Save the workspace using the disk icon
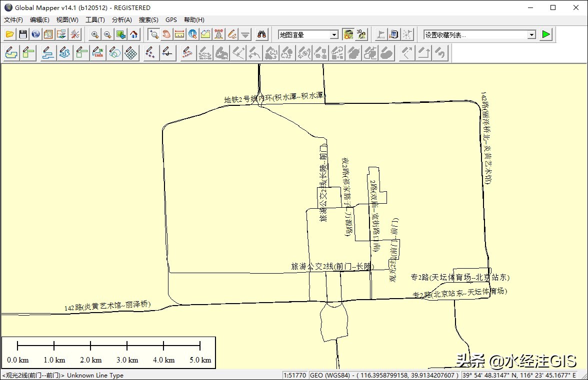This screenshot has width=588, height=380. (22, 34)
